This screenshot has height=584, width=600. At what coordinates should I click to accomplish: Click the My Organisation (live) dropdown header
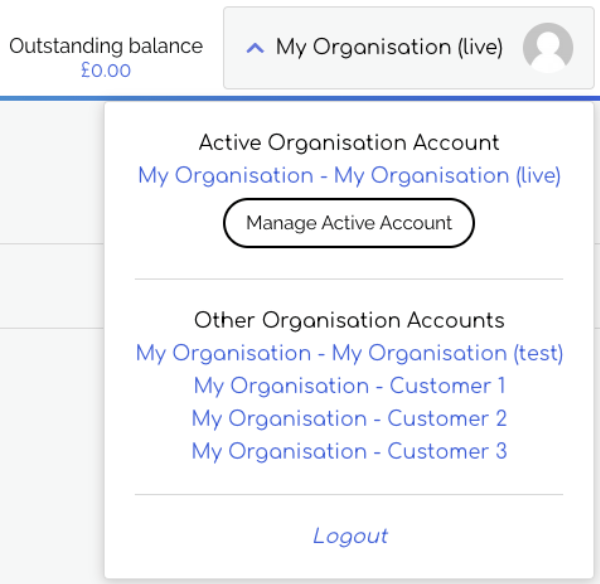(409, 48)
